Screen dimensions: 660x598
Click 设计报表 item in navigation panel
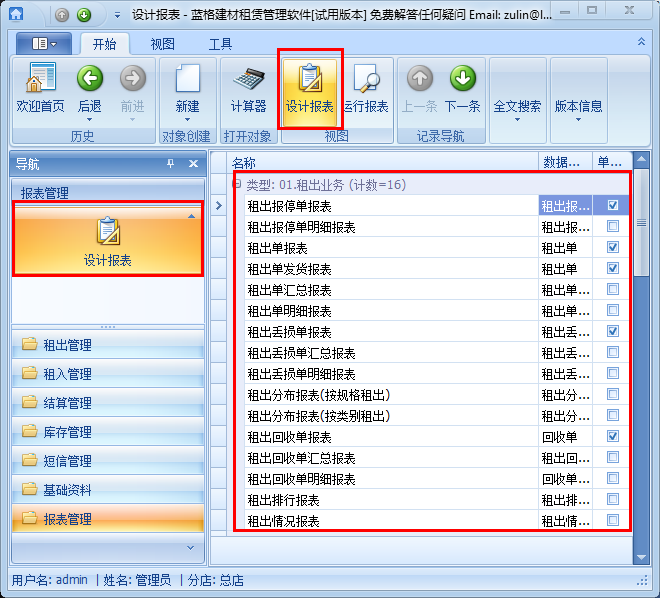[108, 241]
